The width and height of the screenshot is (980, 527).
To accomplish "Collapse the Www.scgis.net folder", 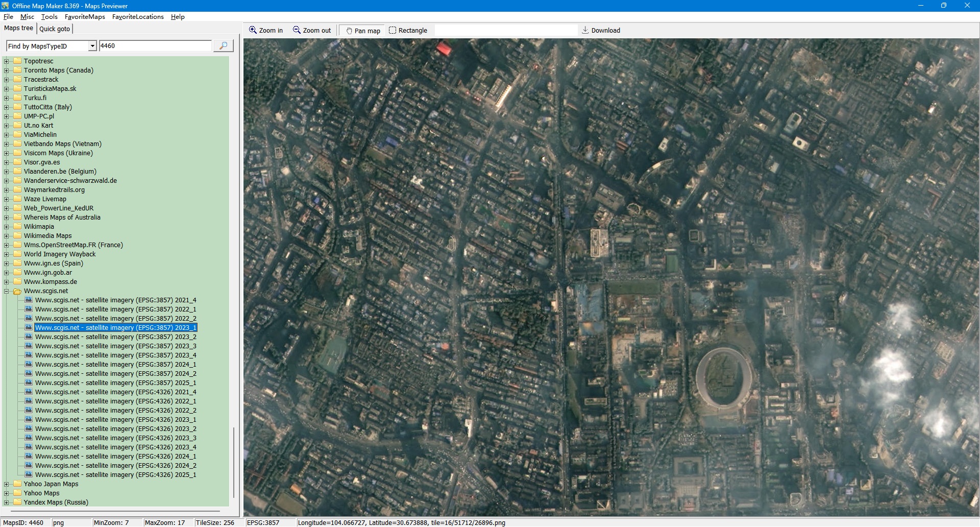I will 7,292.
